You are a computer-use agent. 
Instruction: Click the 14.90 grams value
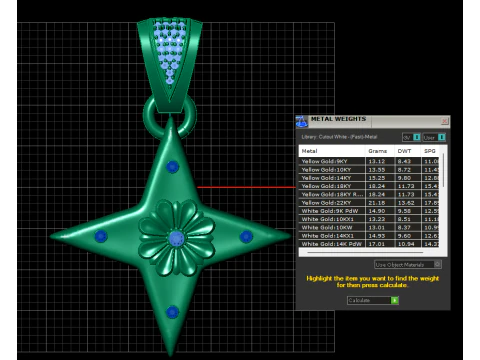[x=377, y=211]
